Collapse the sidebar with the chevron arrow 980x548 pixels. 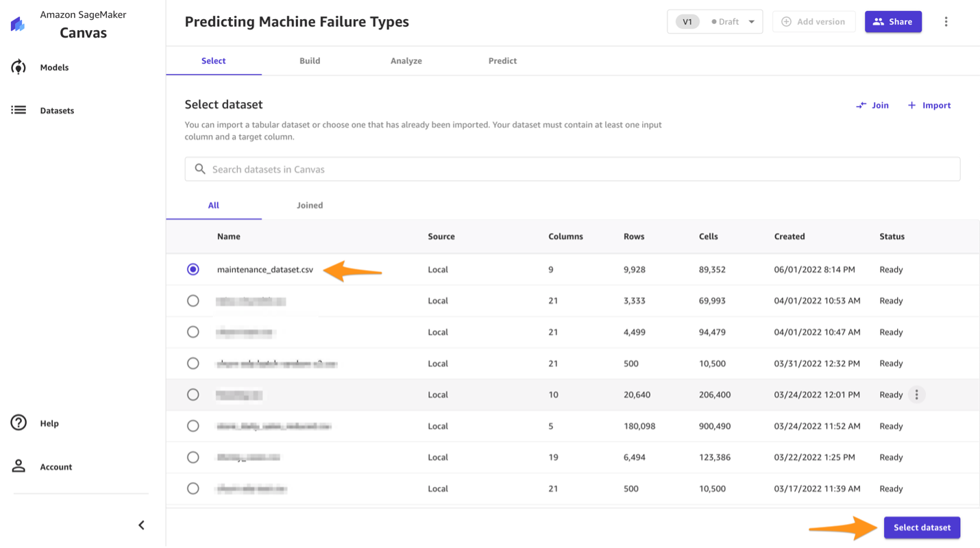pos(141,525)
